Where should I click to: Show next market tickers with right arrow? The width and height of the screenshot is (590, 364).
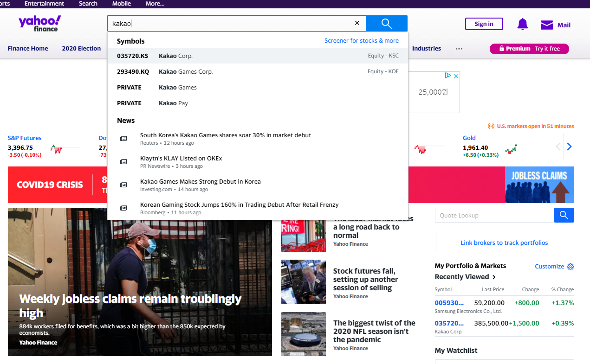click(x=570, y=147)
